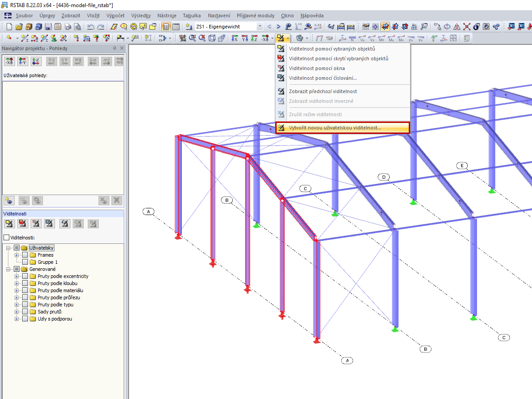Click hide selected objects icon in Viditelnosti panel

click(23, 224)
